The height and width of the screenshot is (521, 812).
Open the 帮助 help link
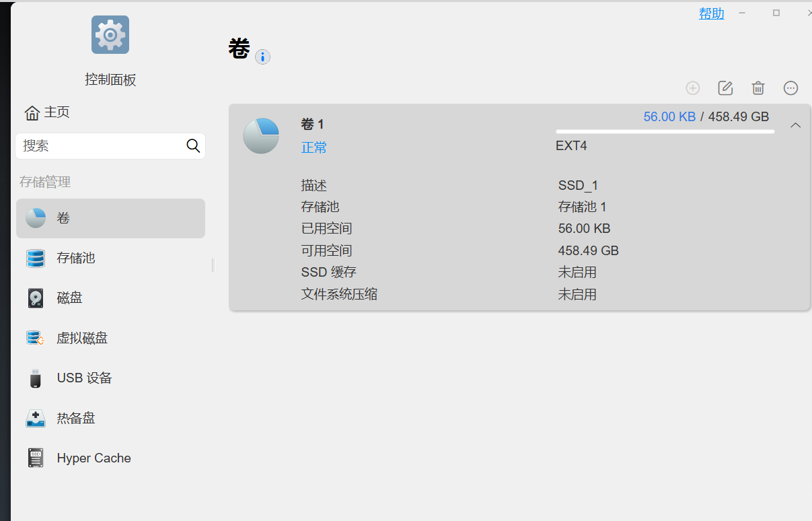point(712,13)
